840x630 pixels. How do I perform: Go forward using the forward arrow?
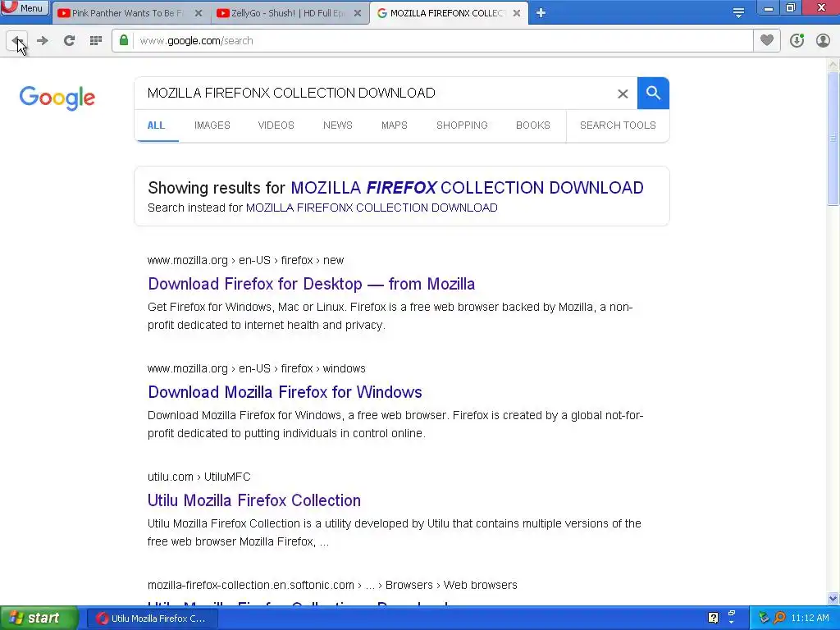click(x=43, y=41)
